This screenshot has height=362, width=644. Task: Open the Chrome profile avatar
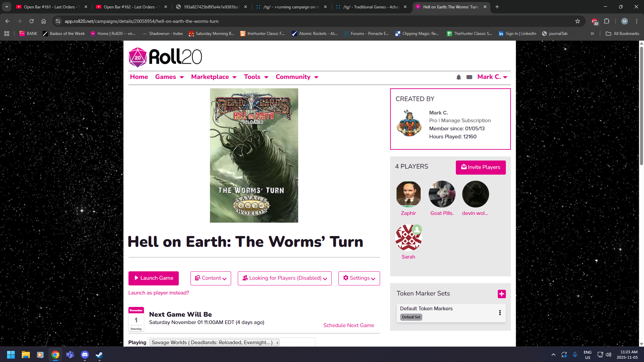pyautogui.click(x=624, y=21)
